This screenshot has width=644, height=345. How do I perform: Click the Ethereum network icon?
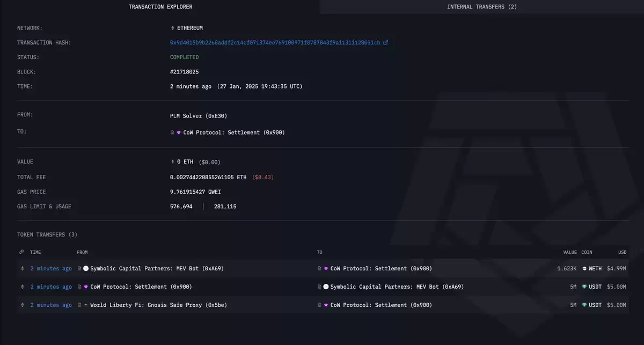(172, 28)
